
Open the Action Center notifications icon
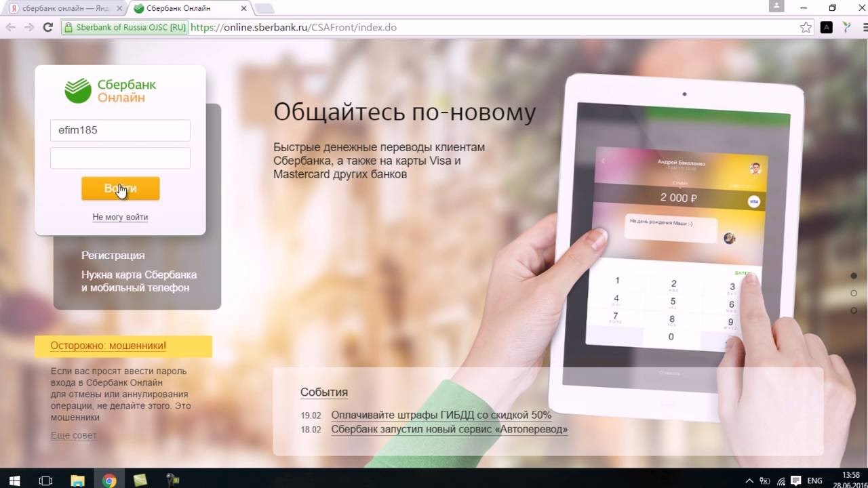(797, 481)
